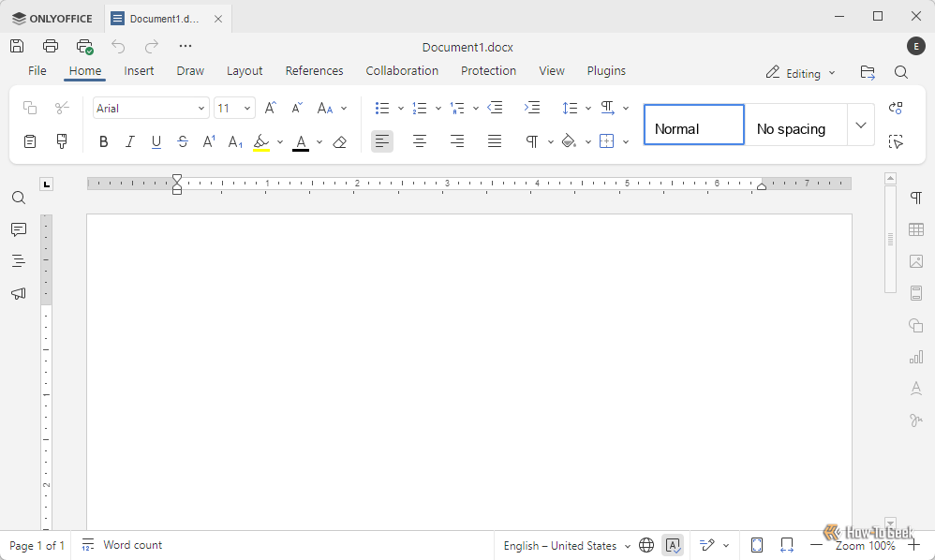The height and width of the screenshot is (560, 935).
Task: Select the language English – United States
Action: click(x=562, y=545)
